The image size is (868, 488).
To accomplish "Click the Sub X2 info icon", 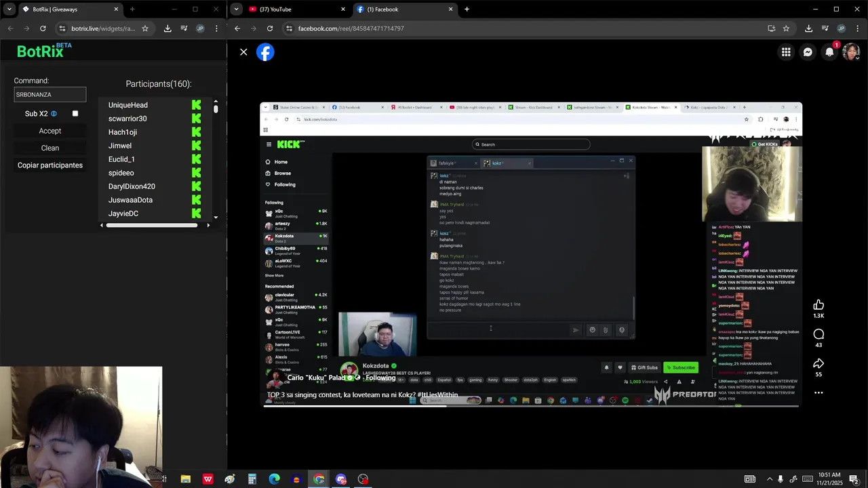I will [54, 114].
